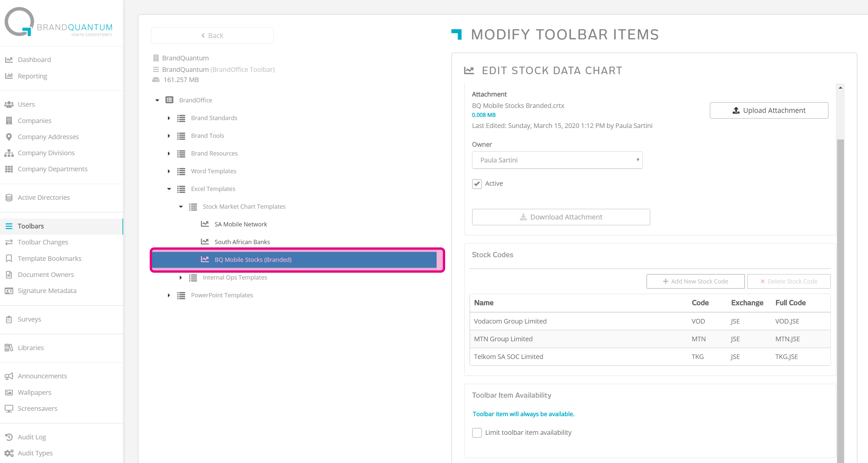This screenshot has height=463, width=868.
Task: Click the edit panel vertical scrollbar
Action: (840, 269)
